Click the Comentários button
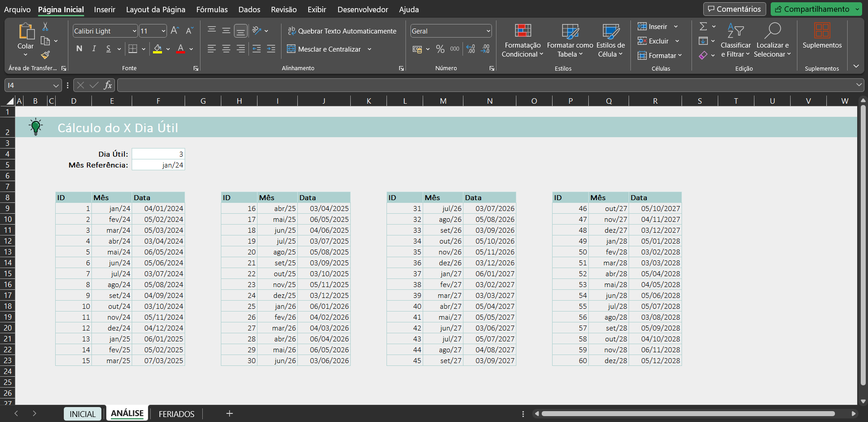The height and width of the screenshot is (422, 868). tap(734, 9)
